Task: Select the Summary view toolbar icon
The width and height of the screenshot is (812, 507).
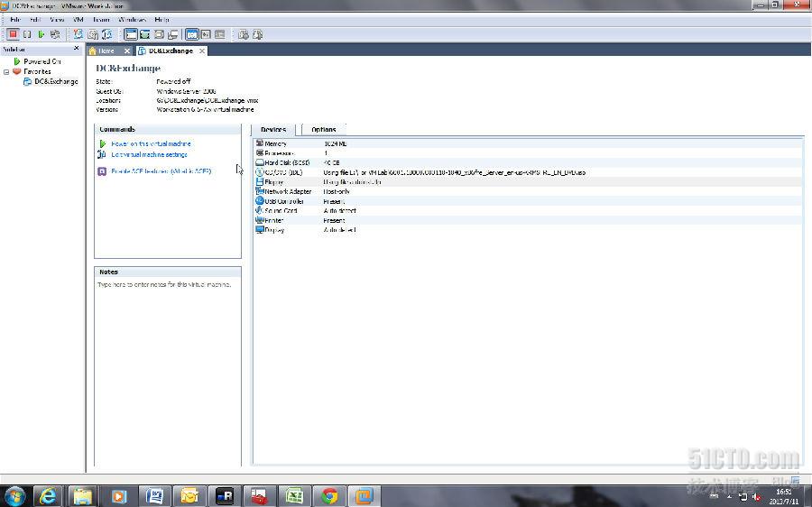Action: 191,34
